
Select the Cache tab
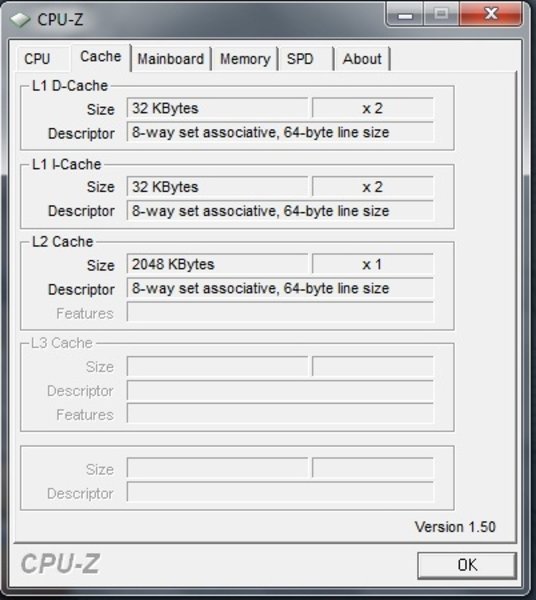101,57
